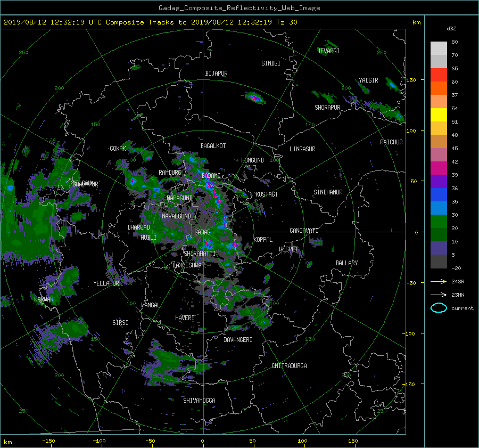Click the HUNGUND city label
Image resolution: width=479 pixels, height=448 pixels.
pos(252,160)
